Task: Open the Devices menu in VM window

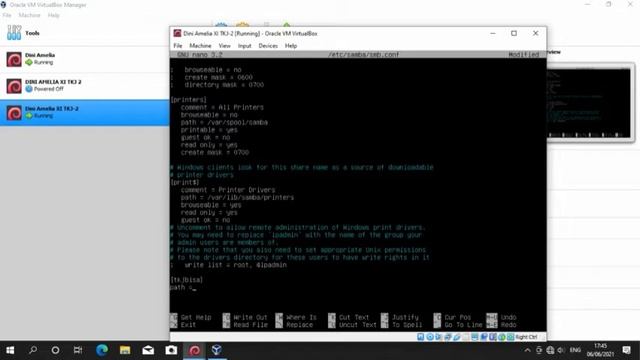Action: pos(268,46)
